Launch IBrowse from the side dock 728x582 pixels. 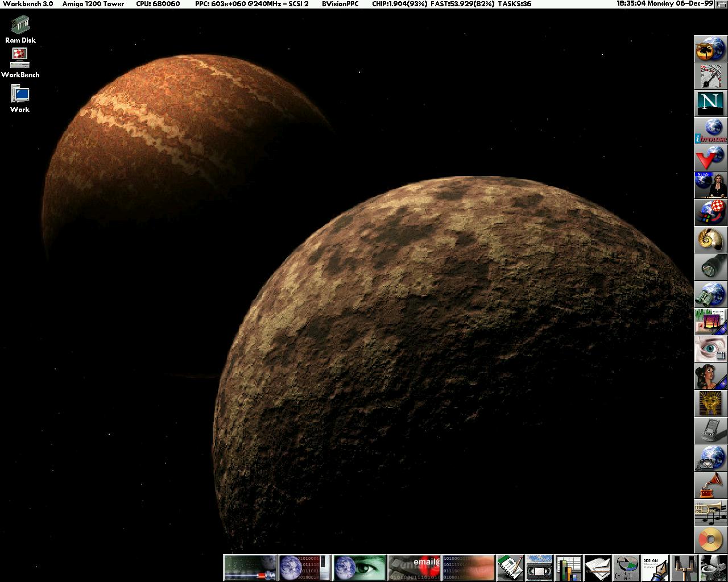(x=710, y=131)
